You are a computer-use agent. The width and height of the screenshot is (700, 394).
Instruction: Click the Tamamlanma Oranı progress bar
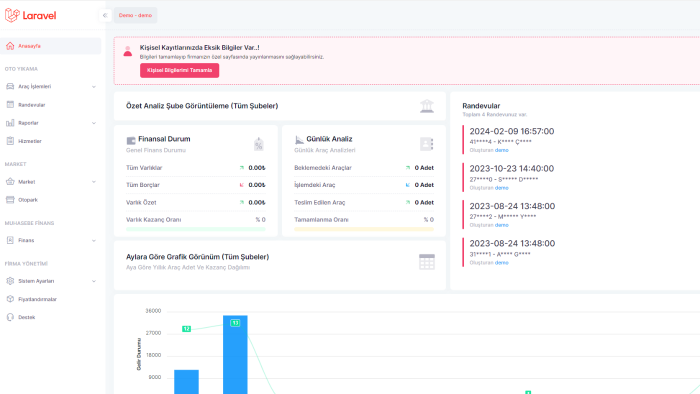(364, 229)
